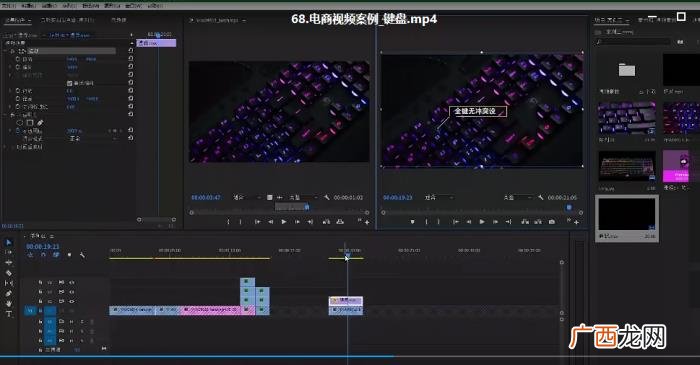Click Overwrite button in Source monitor
700x365 pixels.
point(340,222)
